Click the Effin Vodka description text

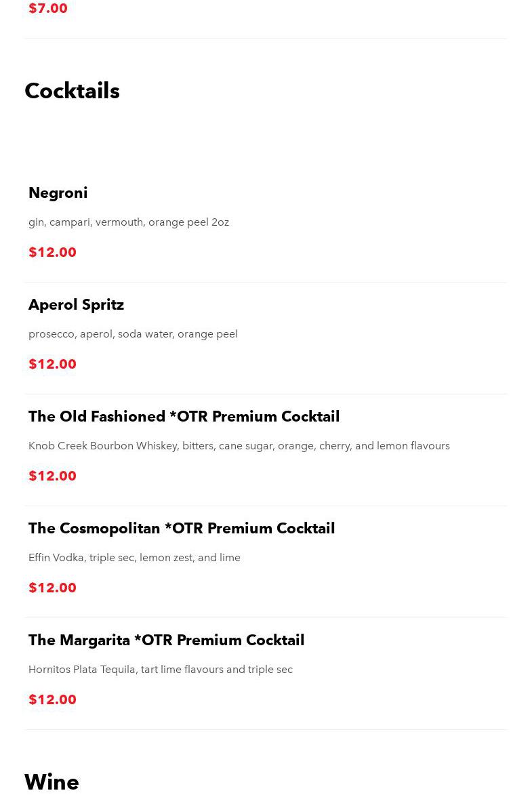134,558
